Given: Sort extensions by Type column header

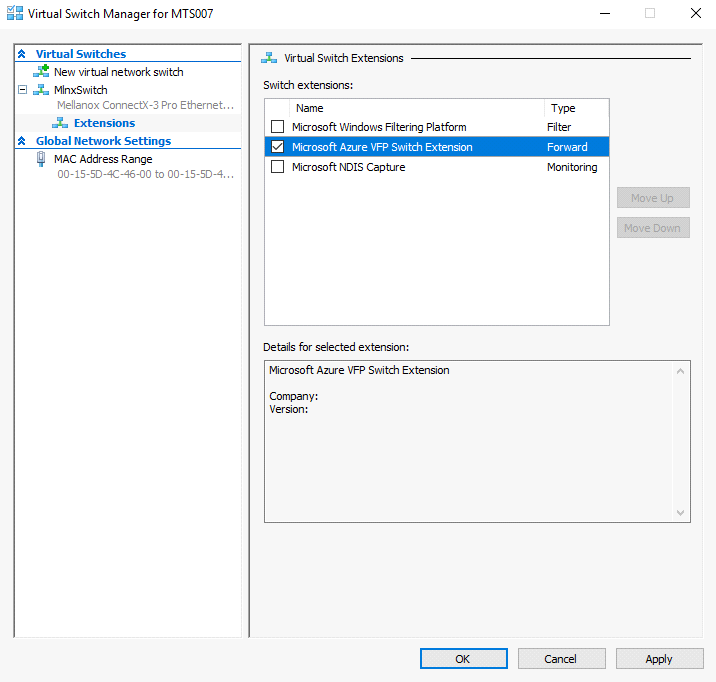Looking at the screenshot, I should point(576,108).
